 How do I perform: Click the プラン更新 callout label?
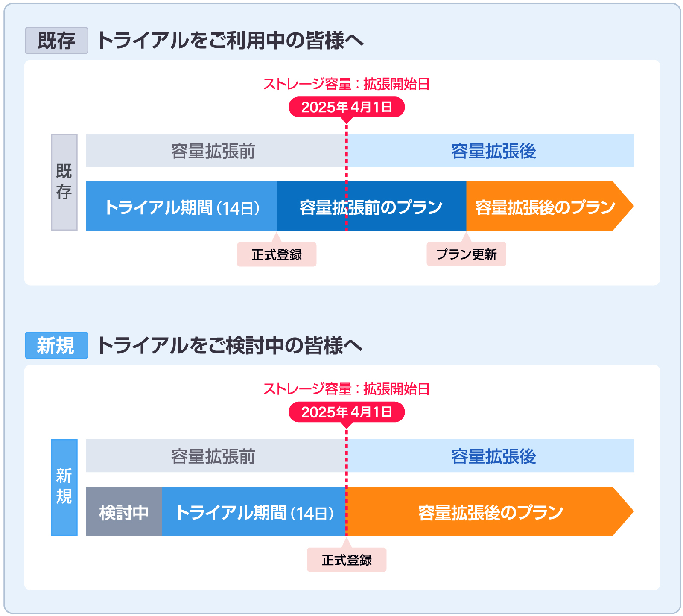point(467,254)
